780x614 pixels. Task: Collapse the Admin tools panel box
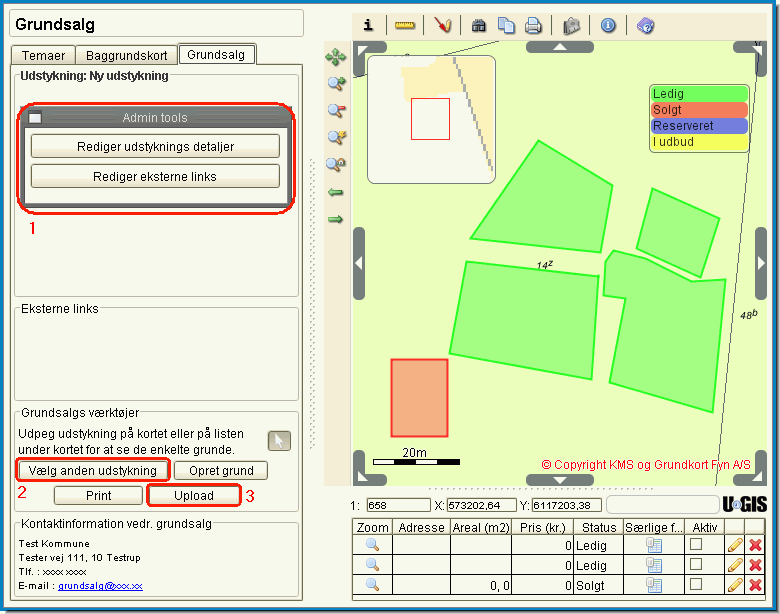pyautogui.click(x=35, y=118)
